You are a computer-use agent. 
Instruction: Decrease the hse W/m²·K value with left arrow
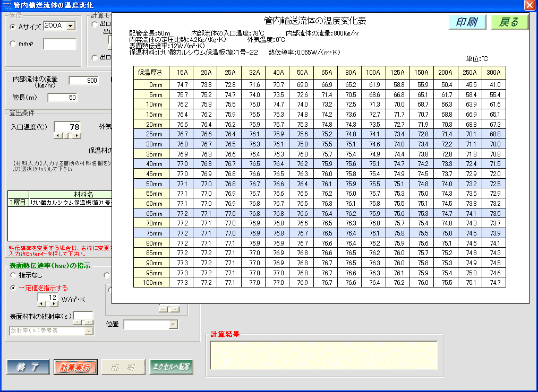[x=40, y=304]
